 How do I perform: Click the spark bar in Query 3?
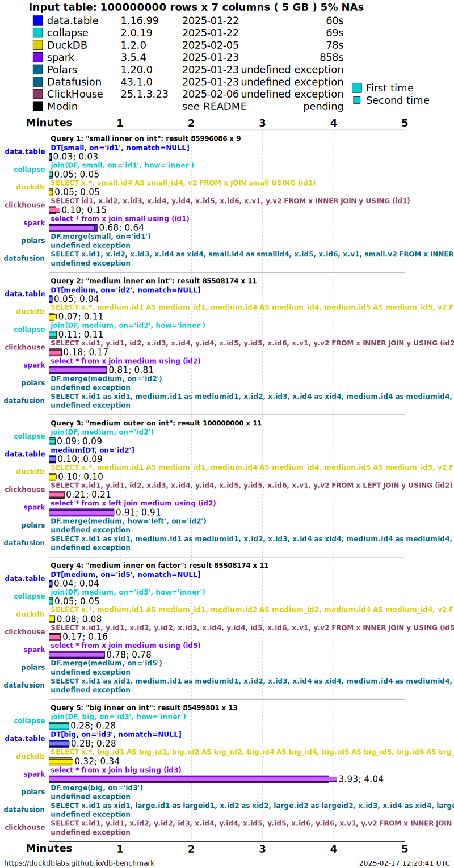(82, 512)
